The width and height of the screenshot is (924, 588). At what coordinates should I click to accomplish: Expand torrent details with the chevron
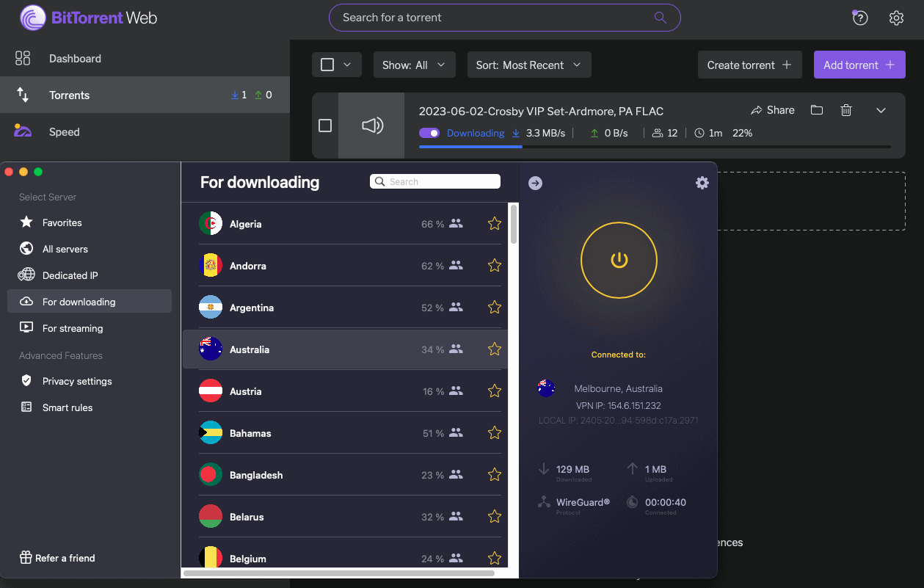881,110
